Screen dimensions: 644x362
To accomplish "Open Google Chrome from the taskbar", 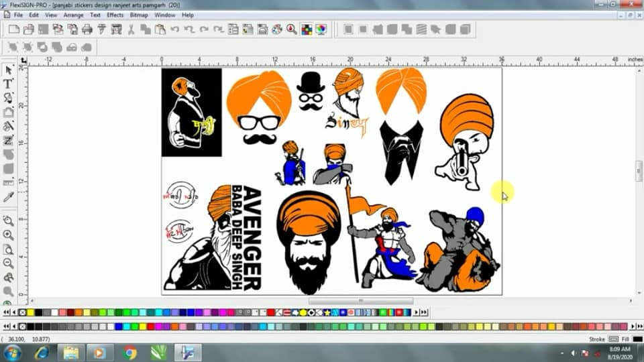I will (129, 353).
